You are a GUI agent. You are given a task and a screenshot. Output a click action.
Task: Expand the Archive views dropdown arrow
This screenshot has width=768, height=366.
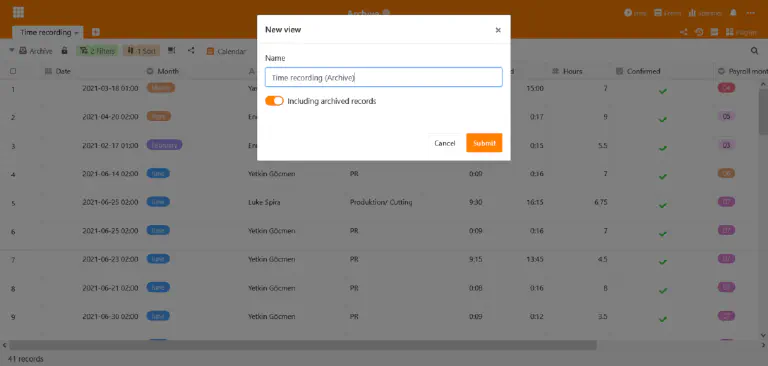click(x=12, y=50)
